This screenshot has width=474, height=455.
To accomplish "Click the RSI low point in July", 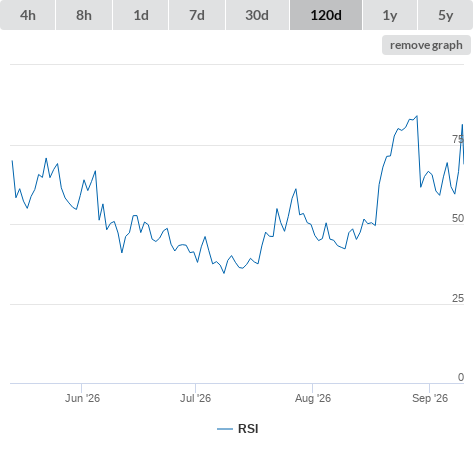I will click(224, 273).
